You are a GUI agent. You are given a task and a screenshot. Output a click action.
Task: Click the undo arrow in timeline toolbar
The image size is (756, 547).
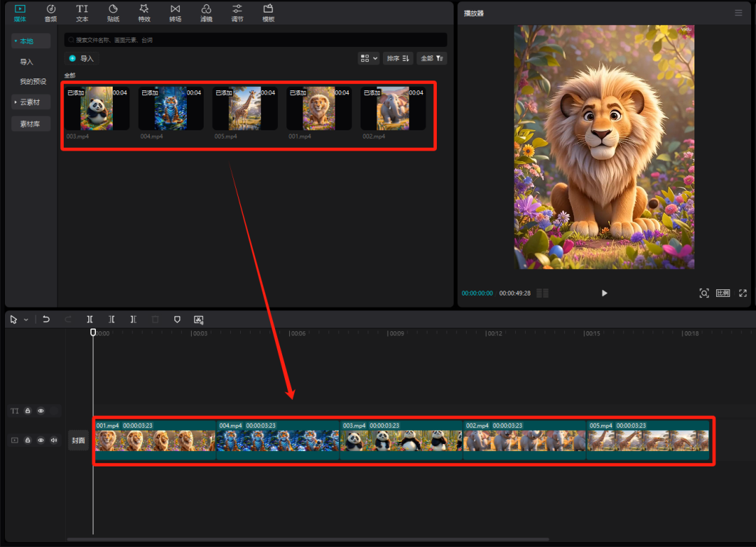click(x=46, y=319)
